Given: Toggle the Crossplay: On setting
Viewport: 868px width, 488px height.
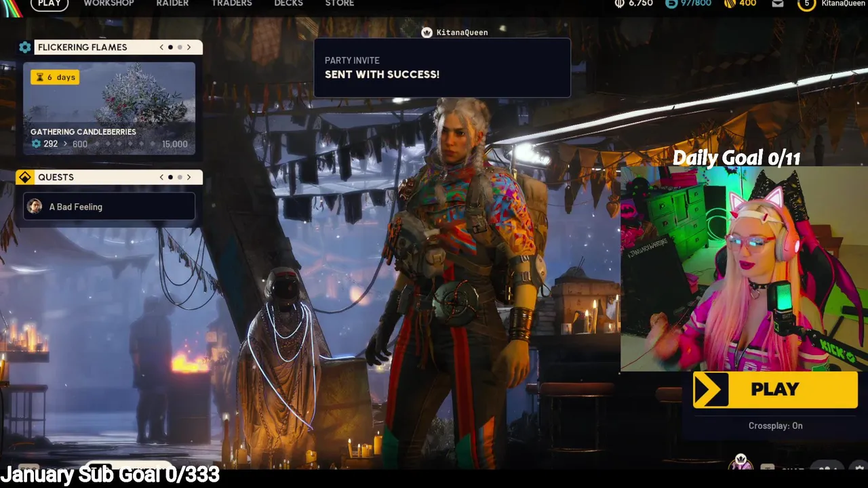Looking at the screenshot, I should tap(775, 426).
